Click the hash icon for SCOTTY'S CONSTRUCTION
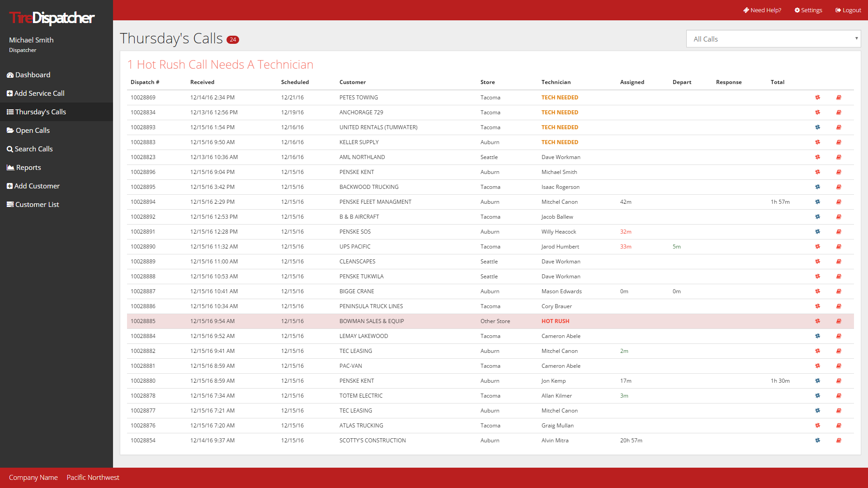868x488 pixels. pos(817,441)
